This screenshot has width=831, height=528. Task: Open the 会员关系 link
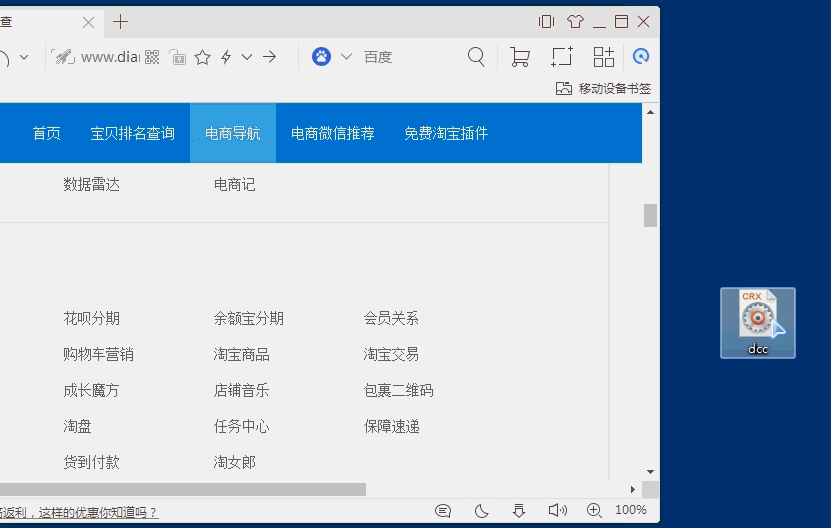(x=391, y=318)
